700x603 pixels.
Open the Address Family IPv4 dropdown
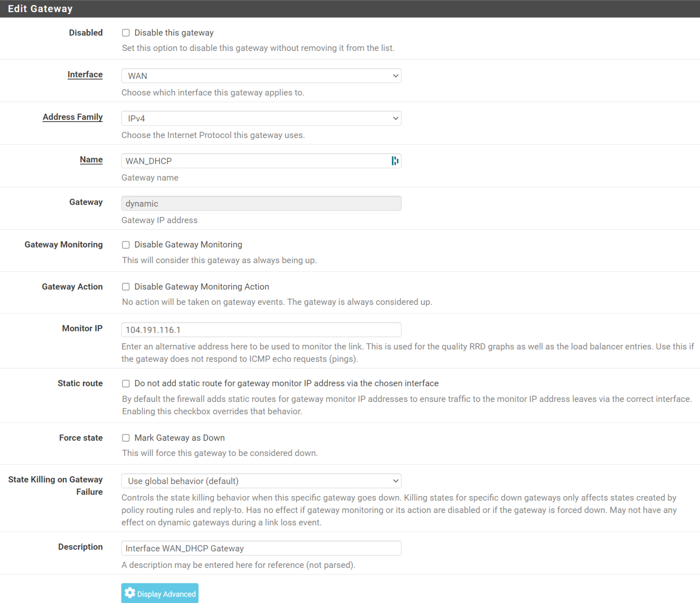[x=261, y=118]
